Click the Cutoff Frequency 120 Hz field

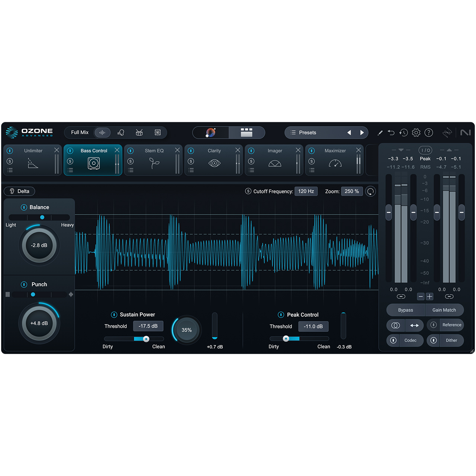[x=306, y=191]
